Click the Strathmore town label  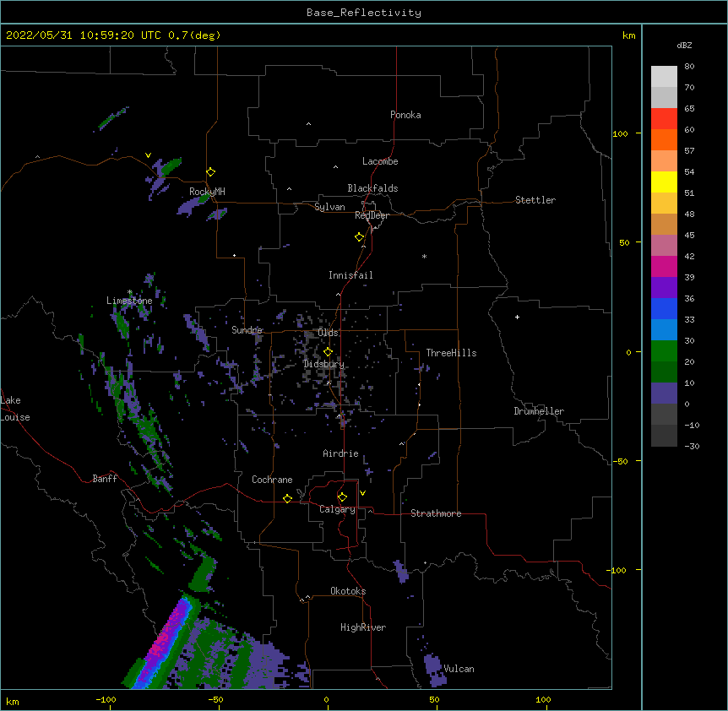pos(436,513)
